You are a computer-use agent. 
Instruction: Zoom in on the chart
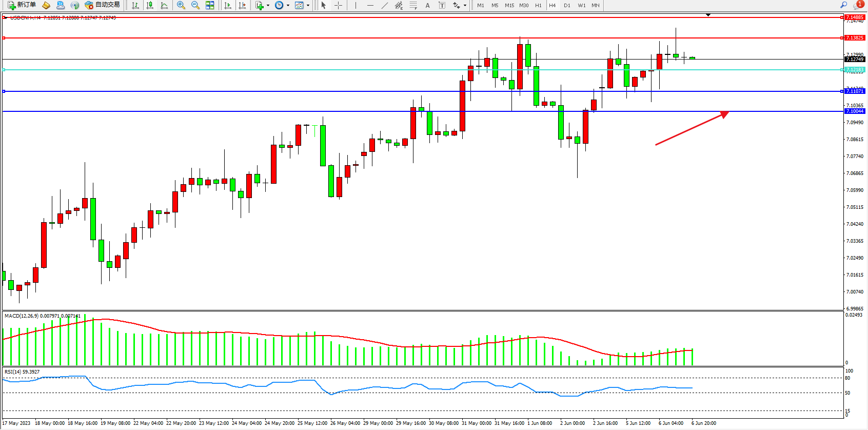[181, 5]
